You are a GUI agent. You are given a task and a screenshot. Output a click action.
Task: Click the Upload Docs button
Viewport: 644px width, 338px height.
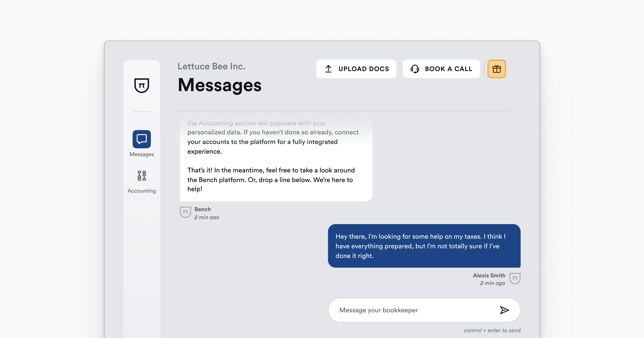coord(356,69)
